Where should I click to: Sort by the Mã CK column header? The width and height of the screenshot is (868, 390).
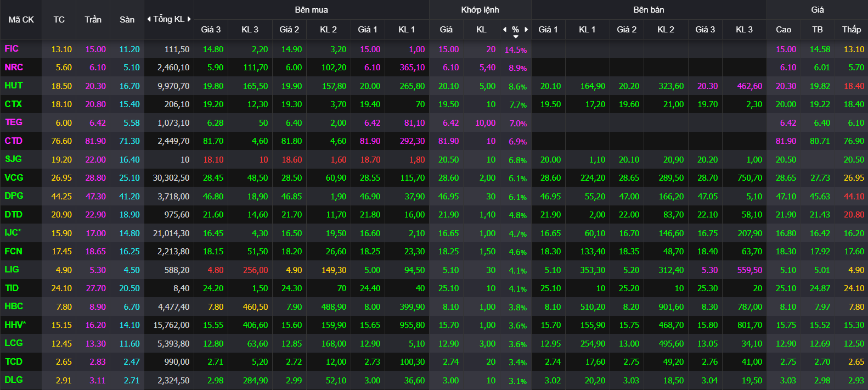click(21, 20)
